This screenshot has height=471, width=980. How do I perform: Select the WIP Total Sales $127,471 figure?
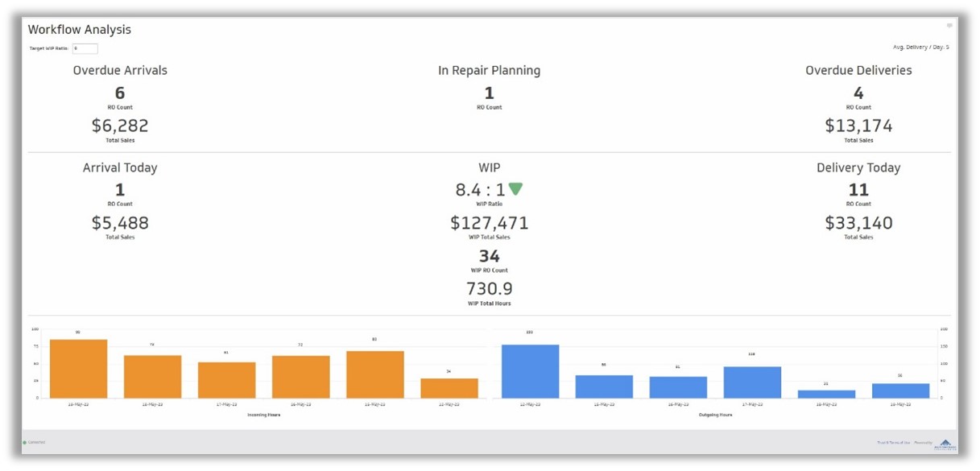[489, 223]
